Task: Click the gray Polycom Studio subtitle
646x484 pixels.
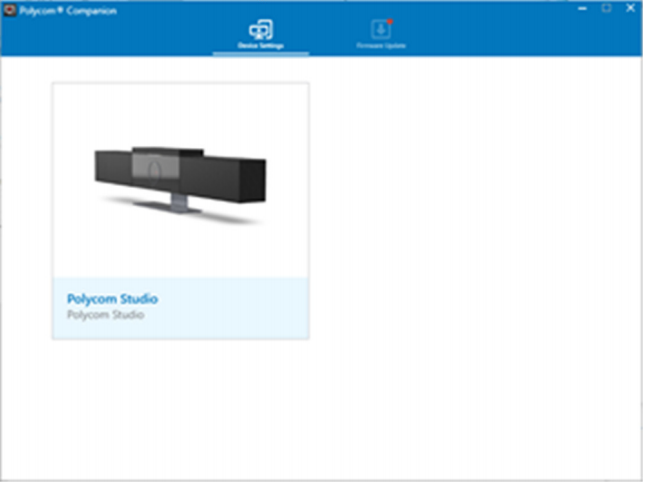Action: click(106, 316)
